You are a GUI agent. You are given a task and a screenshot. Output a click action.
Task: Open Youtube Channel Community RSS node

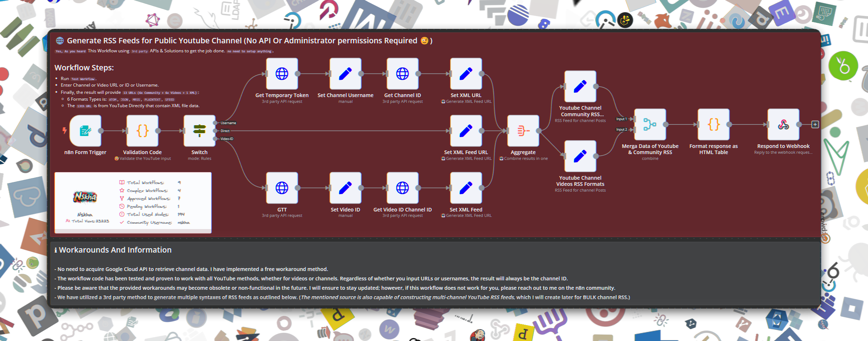(580, 86)
